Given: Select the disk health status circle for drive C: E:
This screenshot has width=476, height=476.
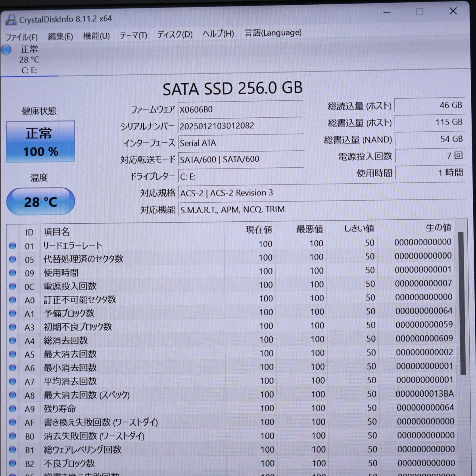Looking at the screenshot, I should click(6, 50).
